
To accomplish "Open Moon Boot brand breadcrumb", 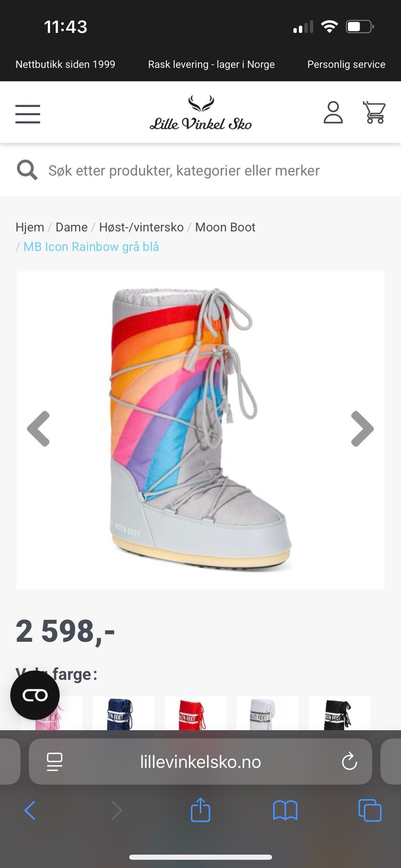I will pyautogui.click(x=225, y=227).
